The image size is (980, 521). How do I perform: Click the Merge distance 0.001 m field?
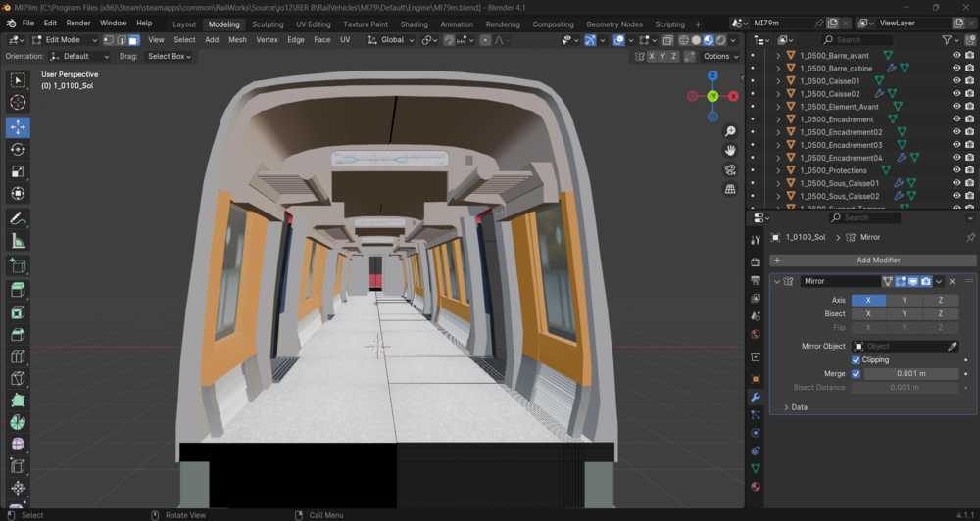point(911,373)
